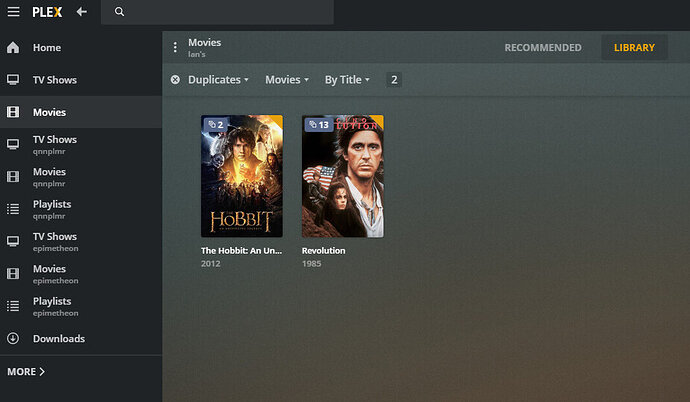Screen dimensions: 690x402
Task: Click the search magnifier icon
Action: pos(119,12)
